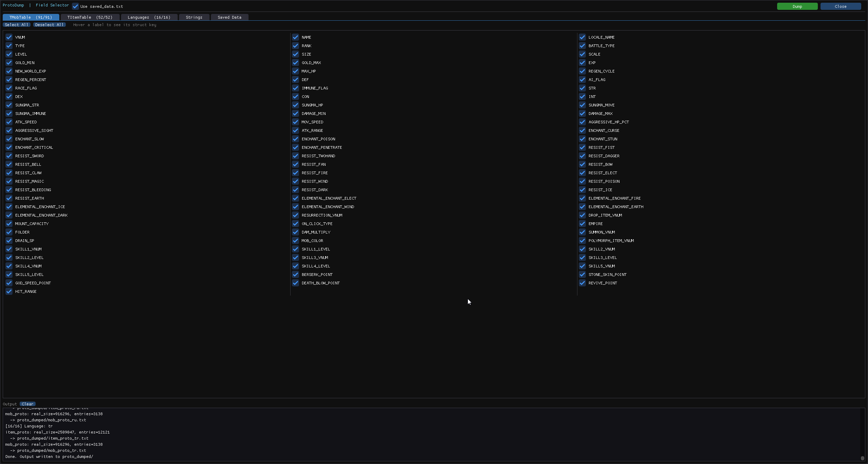This screenshot has height=464, width=868.
Task: Toggle ON_CLICK_TYPE checkbox
Action: [296, 224]
